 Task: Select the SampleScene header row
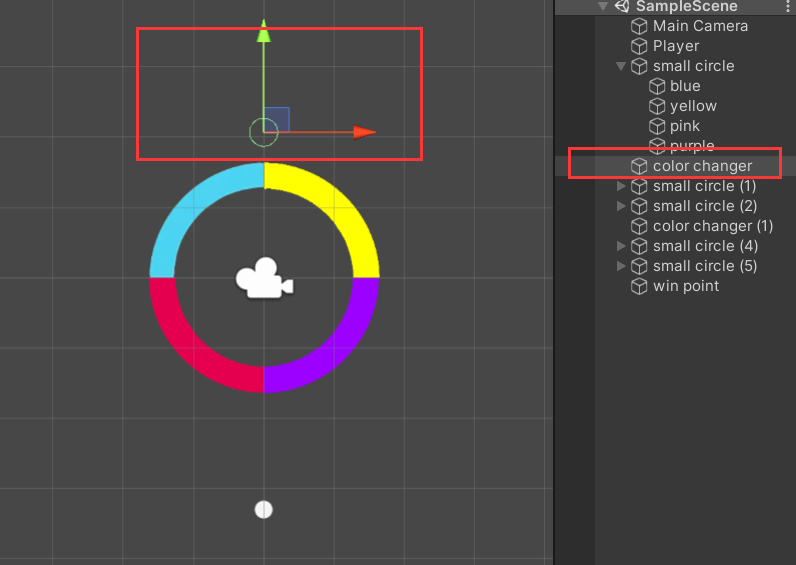pos(675,7)
